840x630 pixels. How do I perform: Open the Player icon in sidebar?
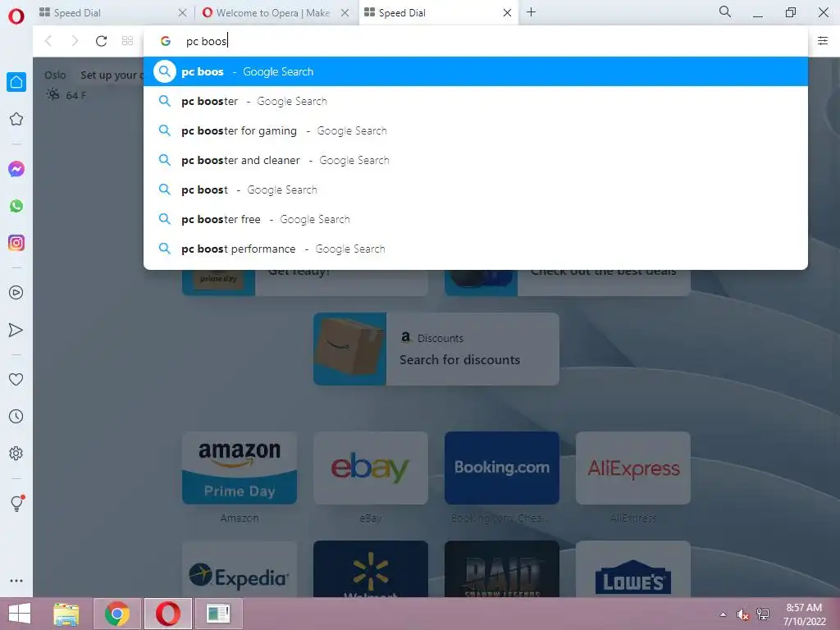coord(16,293)
